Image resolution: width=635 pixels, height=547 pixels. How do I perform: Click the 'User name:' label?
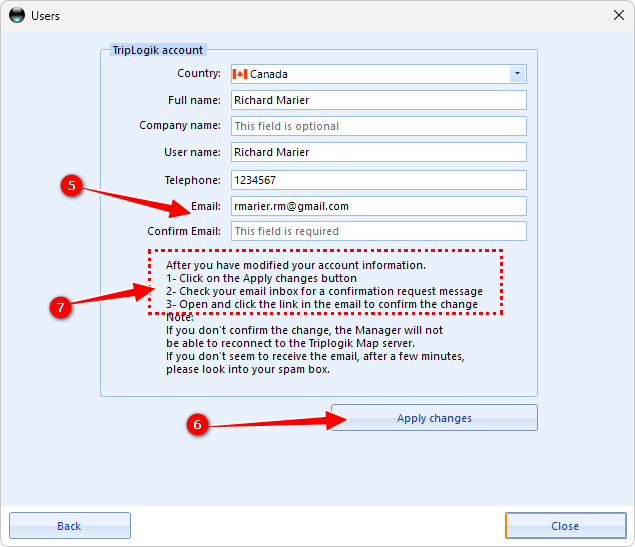coord(192,152)
